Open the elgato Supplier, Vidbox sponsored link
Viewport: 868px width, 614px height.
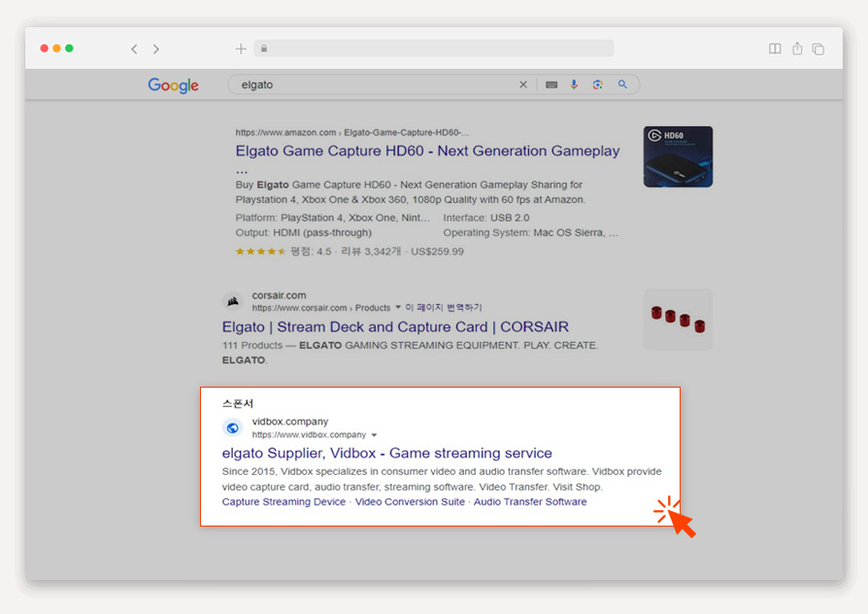click(x=387, y=454)
